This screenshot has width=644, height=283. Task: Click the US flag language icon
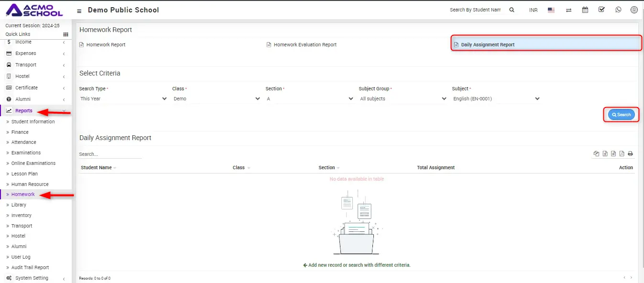click(551, 10)
